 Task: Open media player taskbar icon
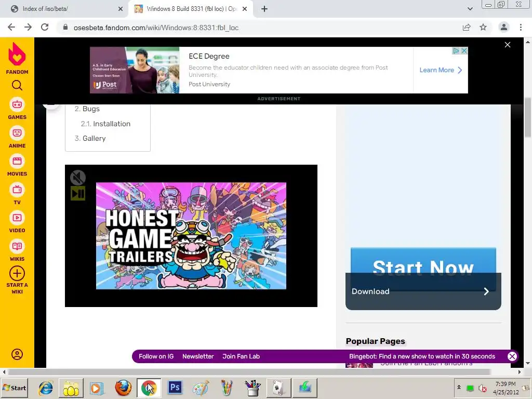96,388
